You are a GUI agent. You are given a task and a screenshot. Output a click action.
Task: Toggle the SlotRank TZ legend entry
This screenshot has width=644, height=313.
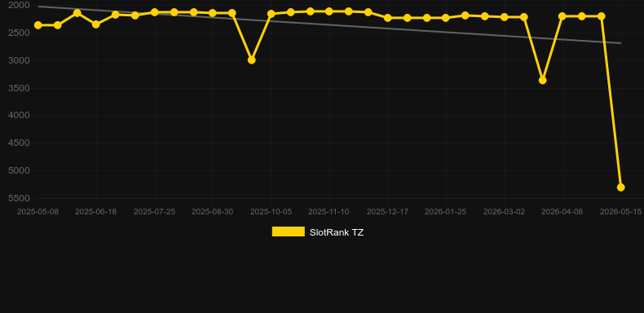pos(317,232)
